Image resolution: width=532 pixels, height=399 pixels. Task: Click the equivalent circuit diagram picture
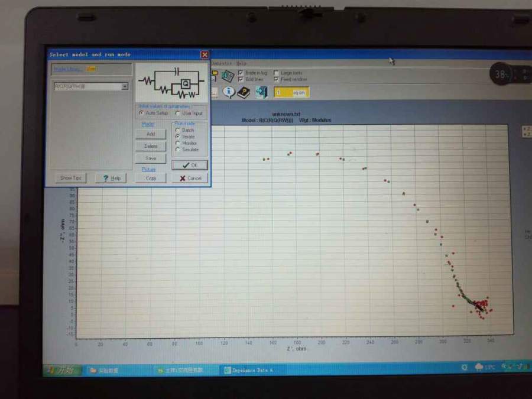(171, 82)
